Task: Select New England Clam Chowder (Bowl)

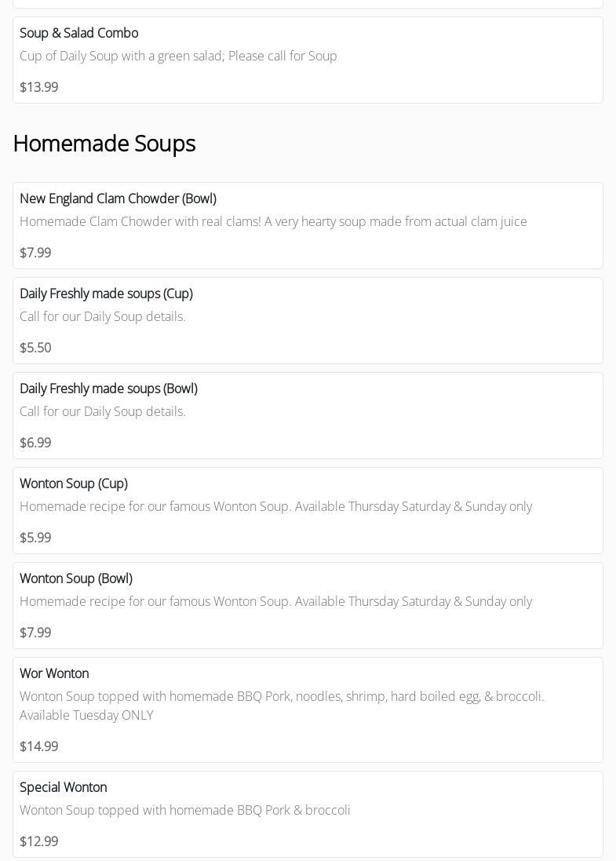Action: (118, 199)
